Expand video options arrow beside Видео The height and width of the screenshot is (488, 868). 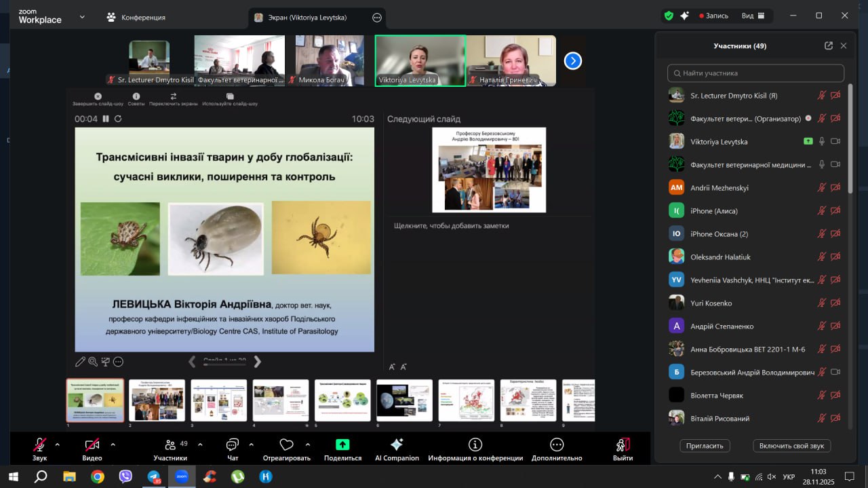click(x=113, y=445)
